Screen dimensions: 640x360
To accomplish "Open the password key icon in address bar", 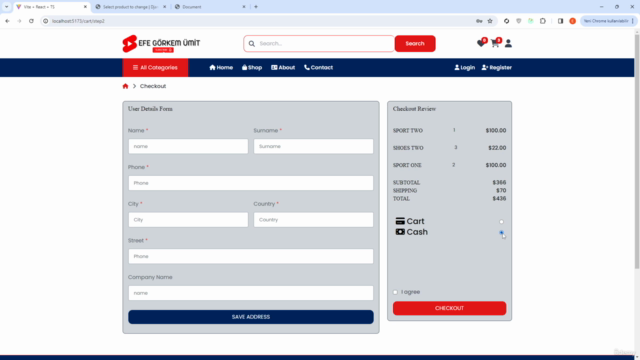I will point(479,21).
